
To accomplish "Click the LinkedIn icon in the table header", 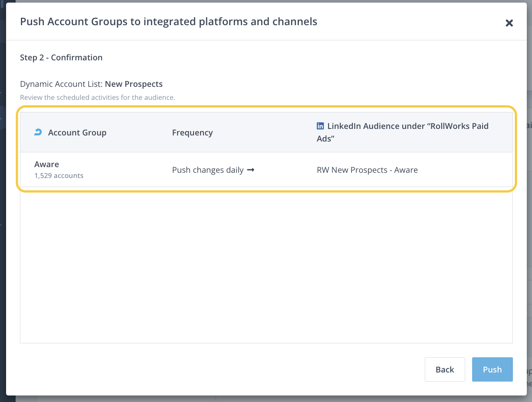I will pos(320,126).
